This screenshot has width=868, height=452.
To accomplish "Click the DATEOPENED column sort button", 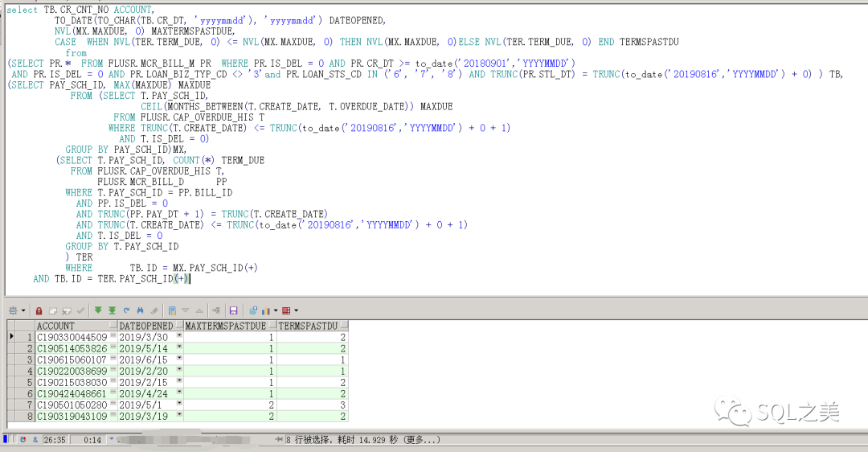I will (178, 325).
